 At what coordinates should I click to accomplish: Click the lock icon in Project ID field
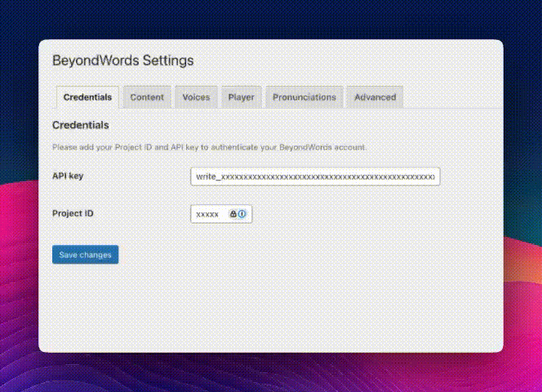click(x=233, y=214)
